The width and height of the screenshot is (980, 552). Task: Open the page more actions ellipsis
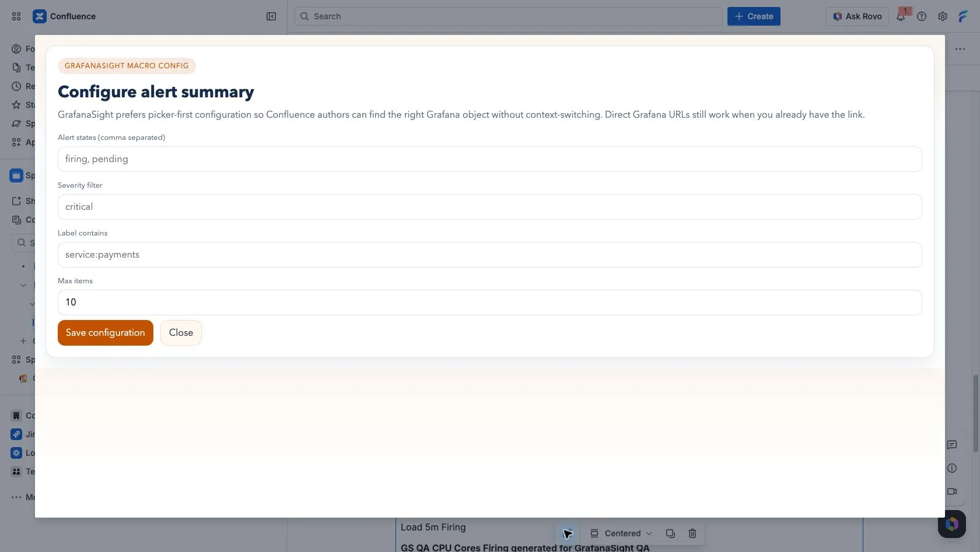(x=960, y=49)
